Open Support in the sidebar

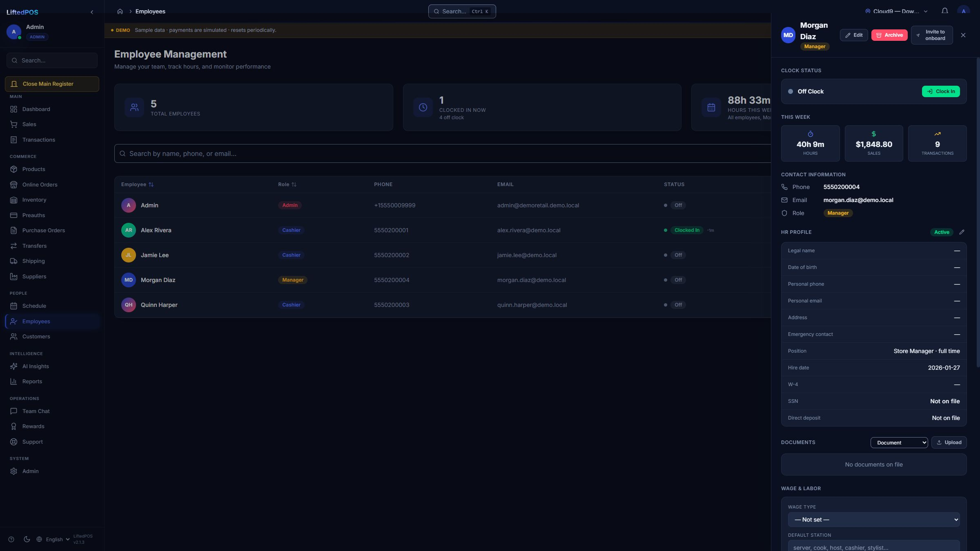coord(52,442)
